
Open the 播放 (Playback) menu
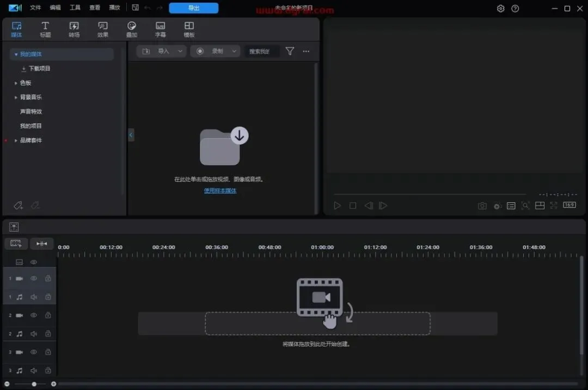coord(114,8)
